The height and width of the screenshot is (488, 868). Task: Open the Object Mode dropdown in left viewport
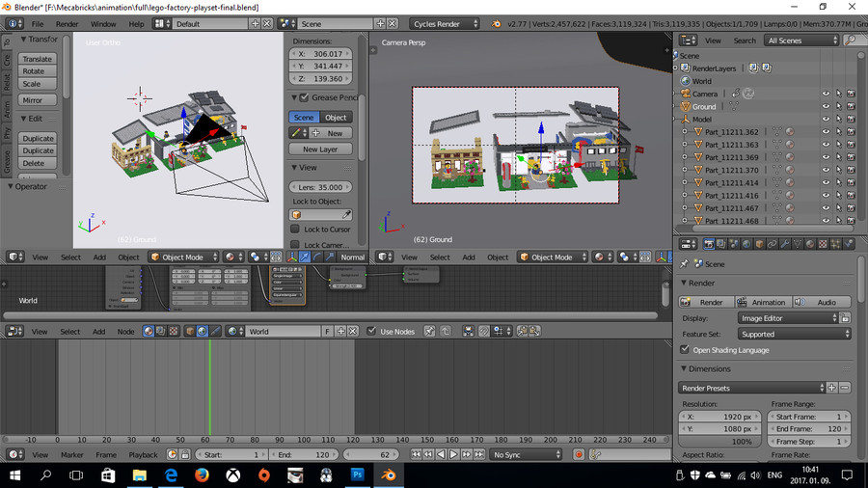184,257
